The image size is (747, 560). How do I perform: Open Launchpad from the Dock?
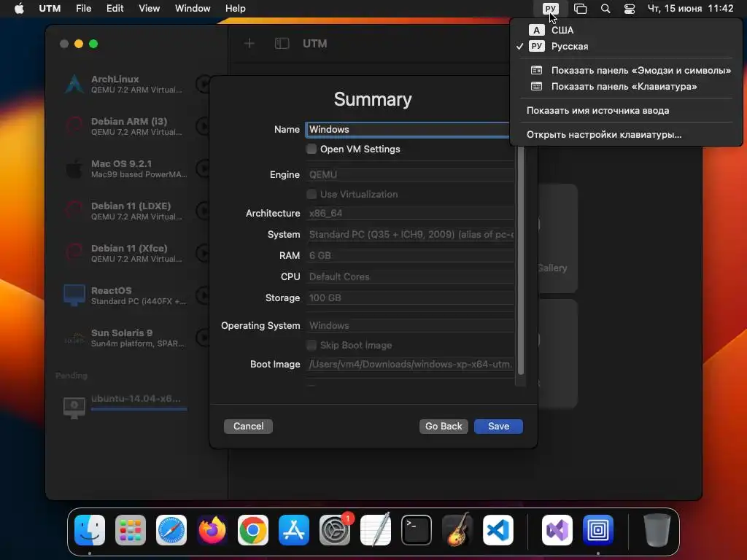click(x=131, y=529)
